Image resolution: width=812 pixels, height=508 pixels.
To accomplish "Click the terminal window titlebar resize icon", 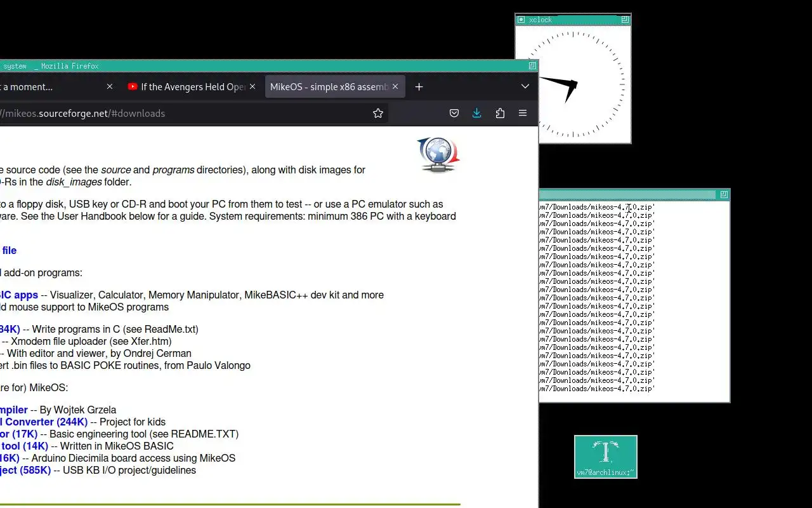I will pyautogui.click(x=724, y=194).
